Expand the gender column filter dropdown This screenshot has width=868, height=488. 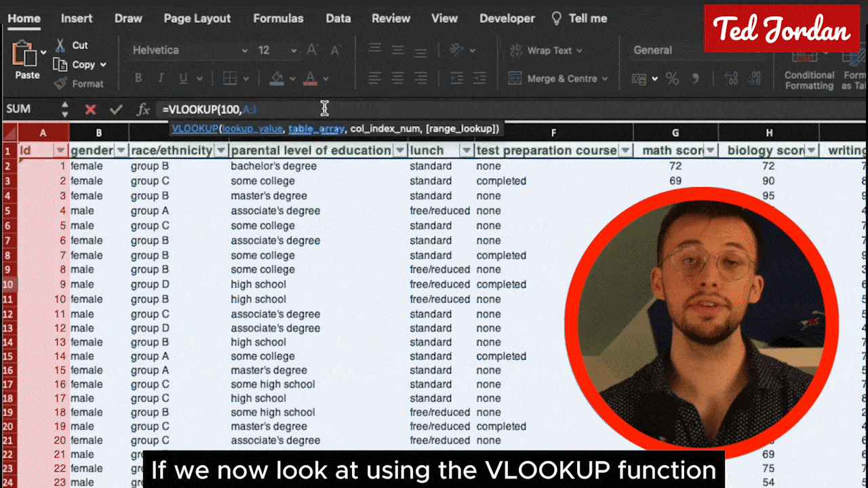(121, 150)
